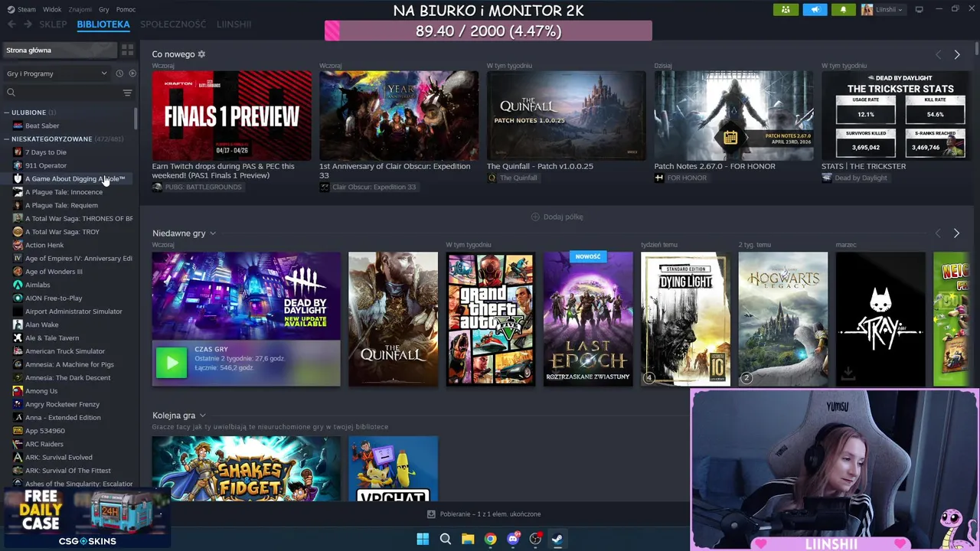Open Windows taskbar search
Image resolution: width=980 pixels, height=551 pixels.
point(445,539)
